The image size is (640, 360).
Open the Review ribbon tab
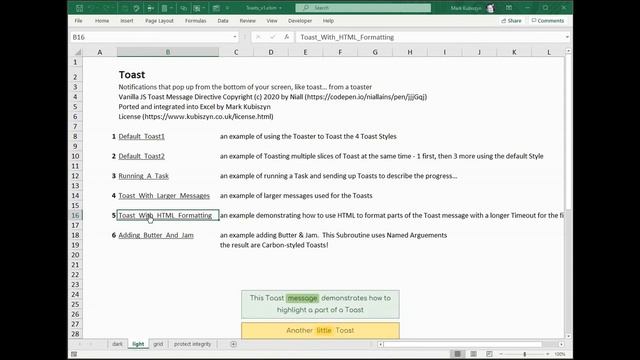pyautogui.click(x=247, y=21)
